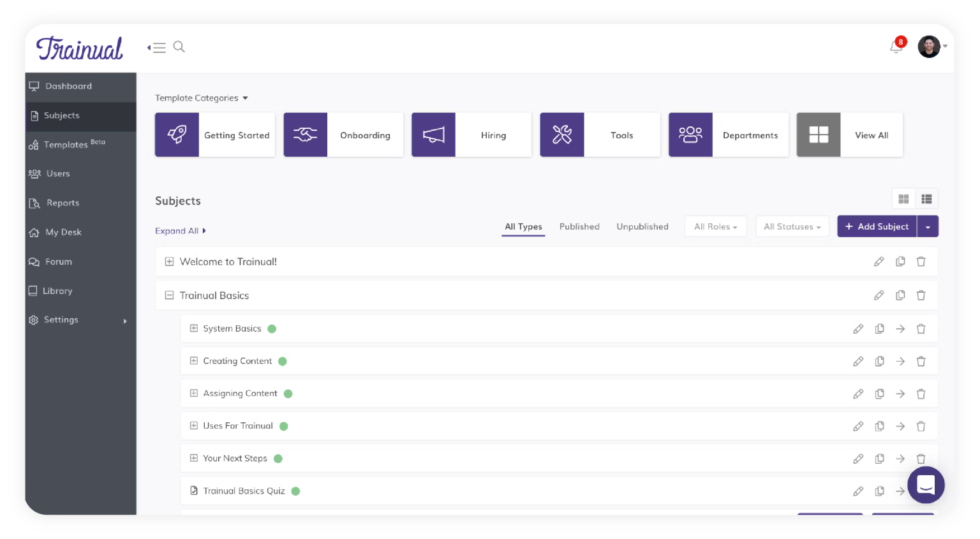Open notifications bell with 8 alerts
980x539 pixels.
(x=895, y=47)
